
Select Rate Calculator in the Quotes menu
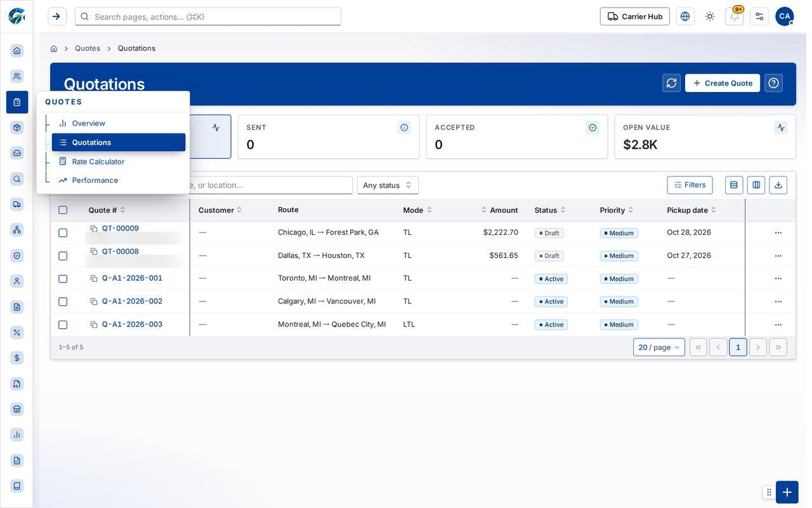(x=98, y=161)
